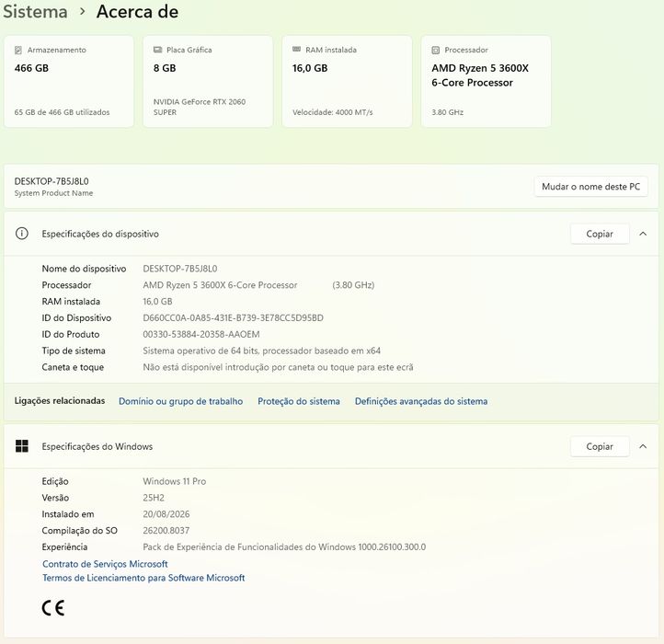Click the storage drive icon beside Armazenamento

click(x=18, y=50)
